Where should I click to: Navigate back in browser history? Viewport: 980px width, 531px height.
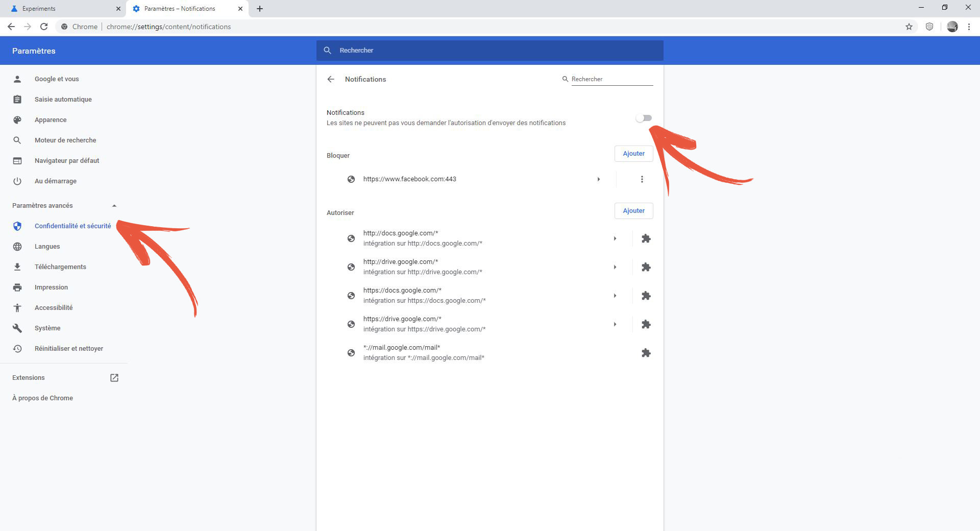(11, 27)
